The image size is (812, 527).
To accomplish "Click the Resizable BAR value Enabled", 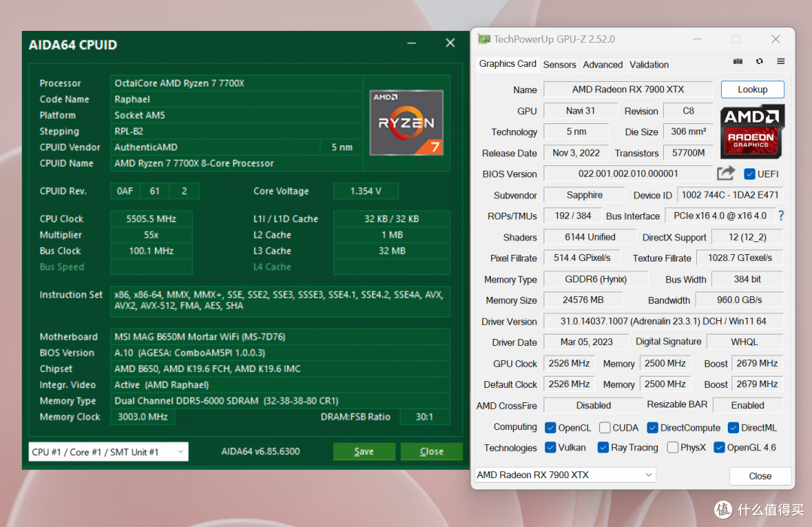I will [x=748, y=405].
